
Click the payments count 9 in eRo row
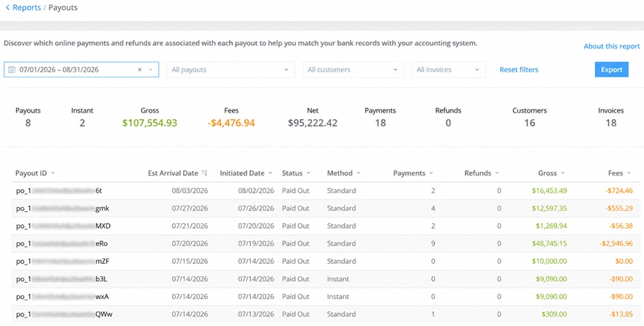pos(433,243)
